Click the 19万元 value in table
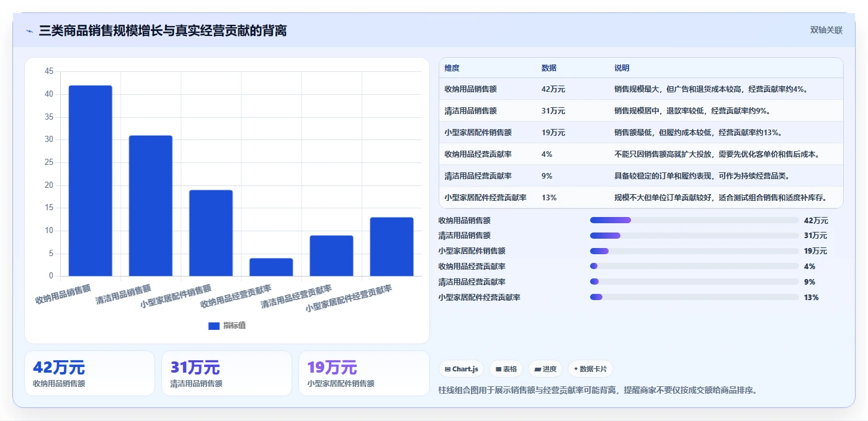 point(553,133)
